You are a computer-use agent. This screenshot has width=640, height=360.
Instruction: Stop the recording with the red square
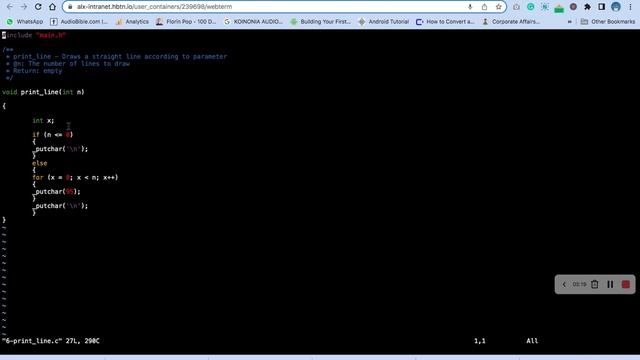pyautogui.click(x=626, y=284)
